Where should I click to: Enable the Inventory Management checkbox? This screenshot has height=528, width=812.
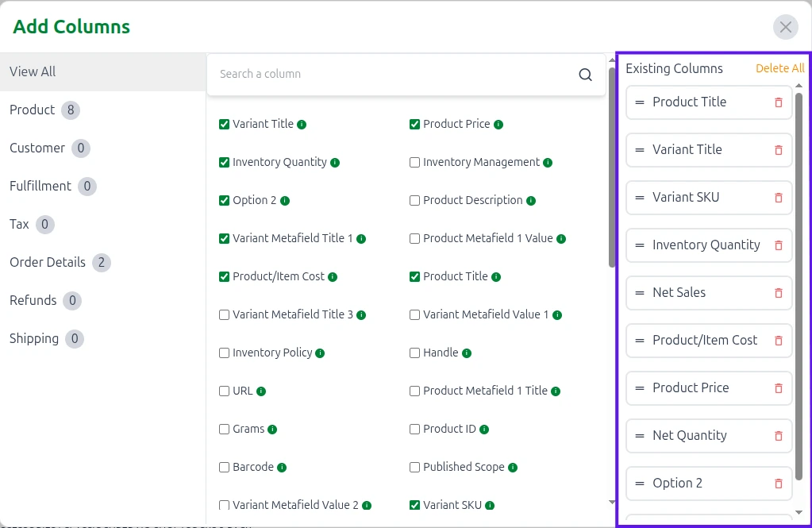pyautogui.click(x=414, y=163)
